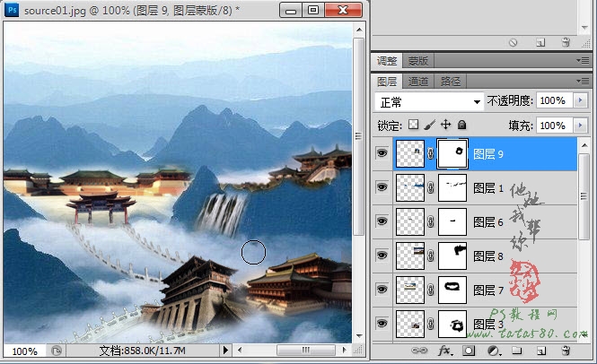Select the layer mask thumbnail of 图层 9

pos(452,153)
